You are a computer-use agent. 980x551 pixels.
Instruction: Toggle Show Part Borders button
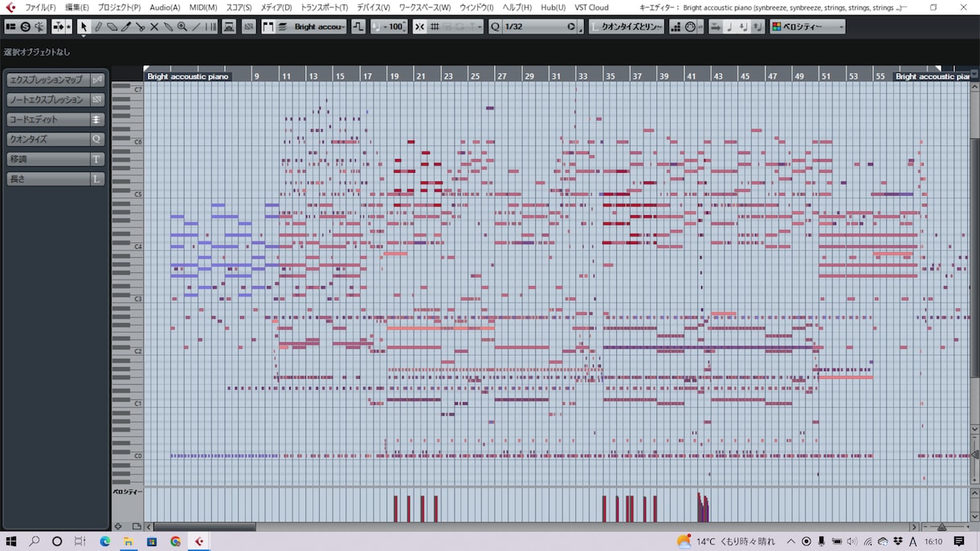[268, 27]
